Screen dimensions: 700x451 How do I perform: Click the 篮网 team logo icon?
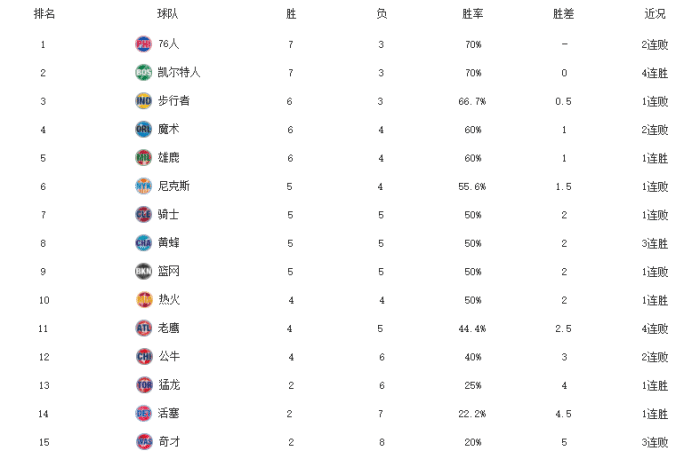pos(143,271)
